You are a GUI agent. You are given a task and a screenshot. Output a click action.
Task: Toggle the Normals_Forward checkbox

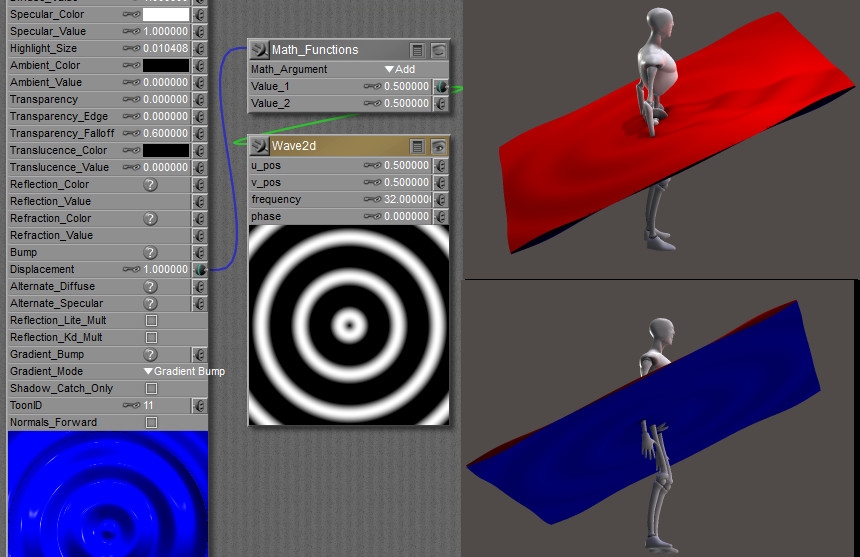pyautogui.click(x=151, y=422)
